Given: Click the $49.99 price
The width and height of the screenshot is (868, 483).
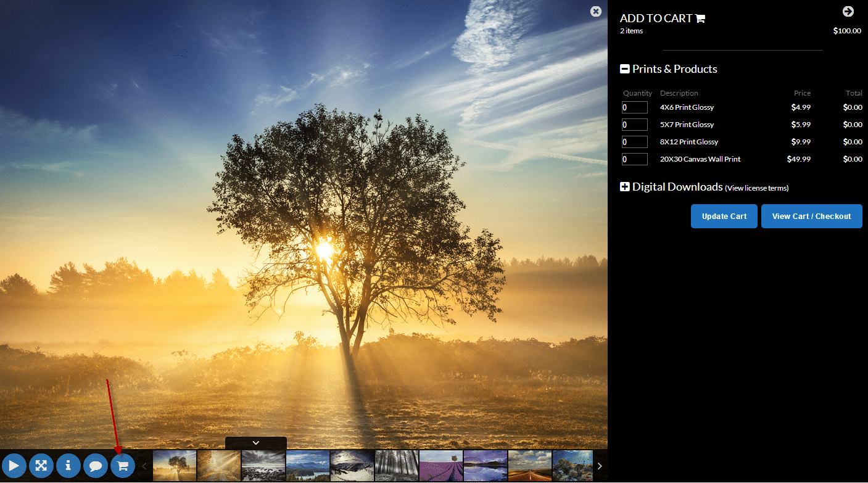Looking at the screenshot, I should (x=799, y=159).
